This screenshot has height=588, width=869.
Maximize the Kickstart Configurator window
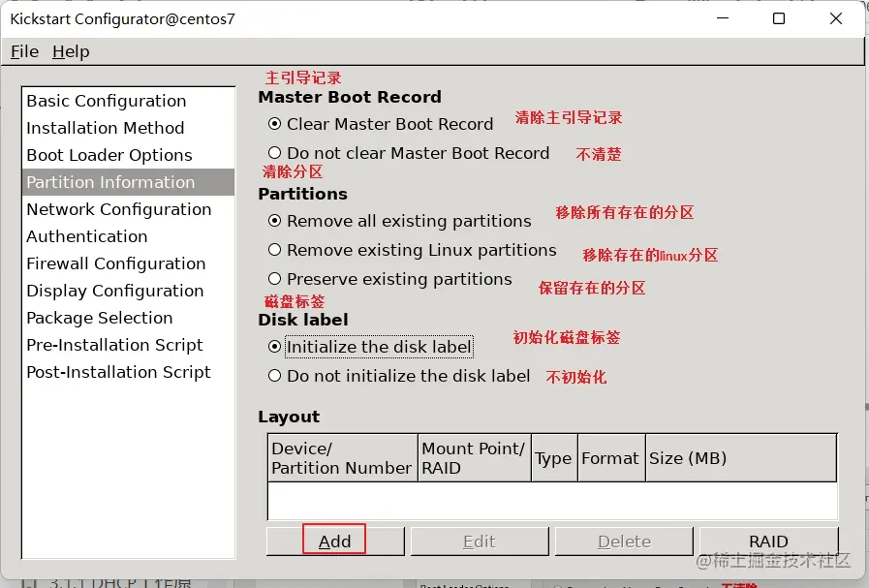[x=779, y=18]
